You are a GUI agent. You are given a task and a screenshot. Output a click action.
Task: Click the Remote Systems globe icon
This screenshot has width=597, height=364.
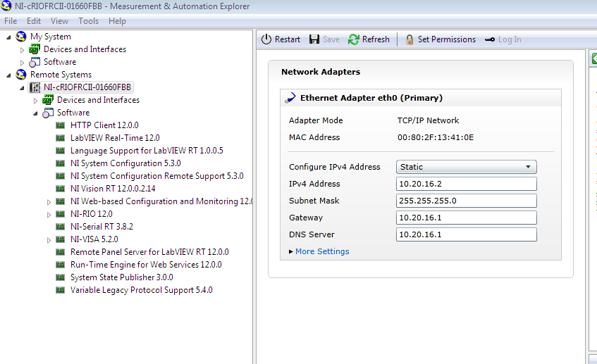[21, 75]
